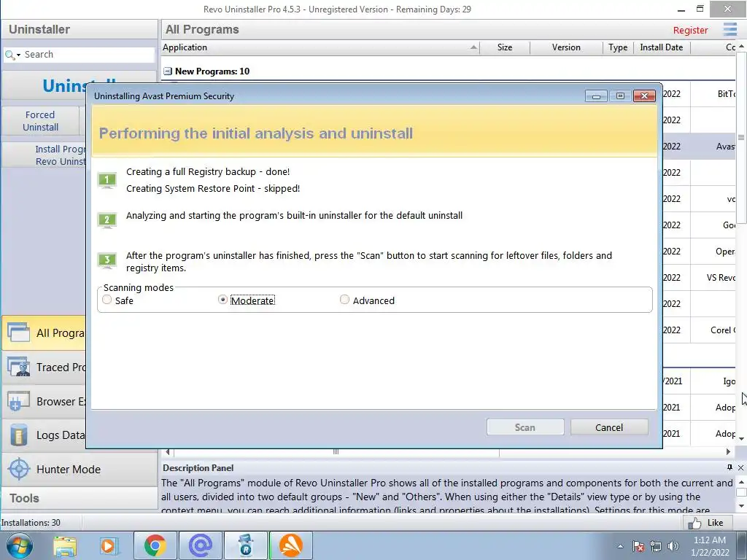Open the network tray icon
747x560 pixels.
(656, 546)
